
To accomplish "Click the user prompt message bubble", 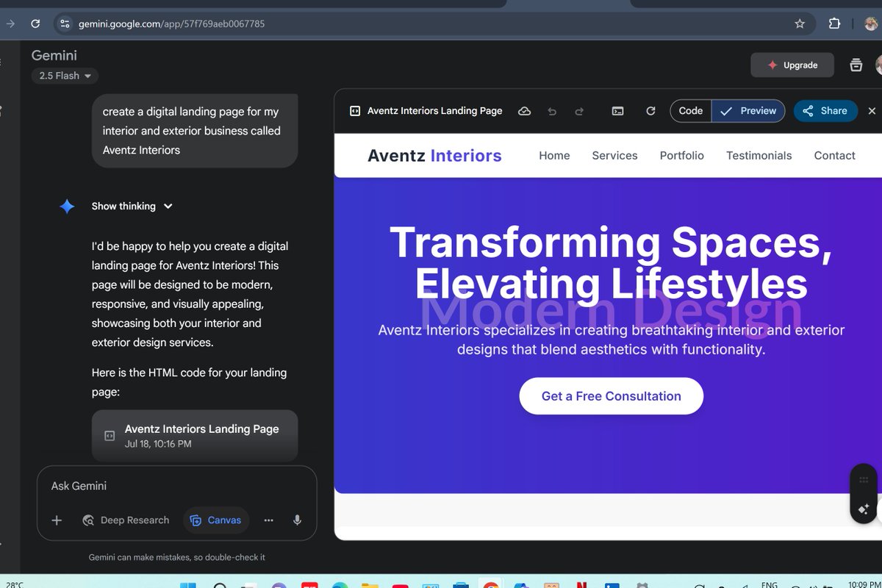I will point(195,131).
